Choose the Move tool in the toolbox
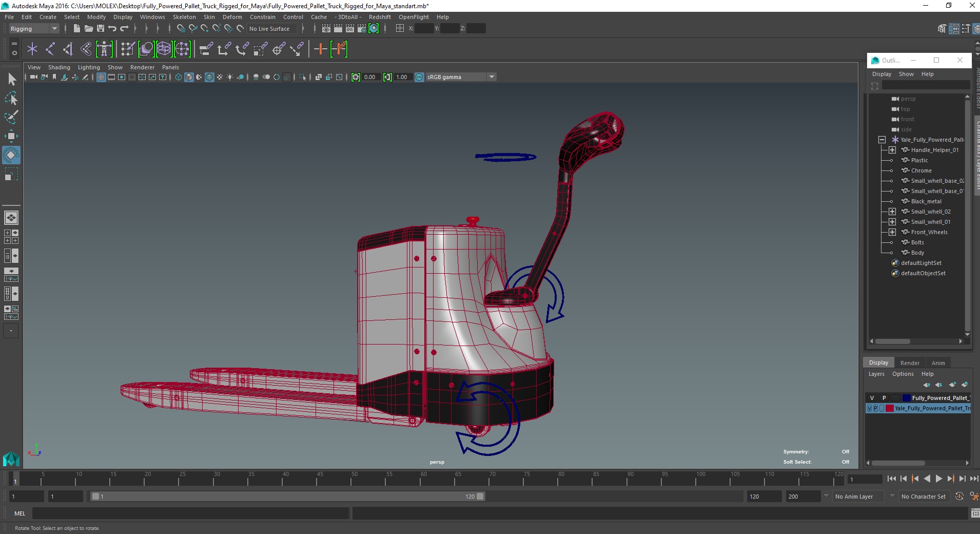Screen dimensions: 980x534 tap(11, 136)
